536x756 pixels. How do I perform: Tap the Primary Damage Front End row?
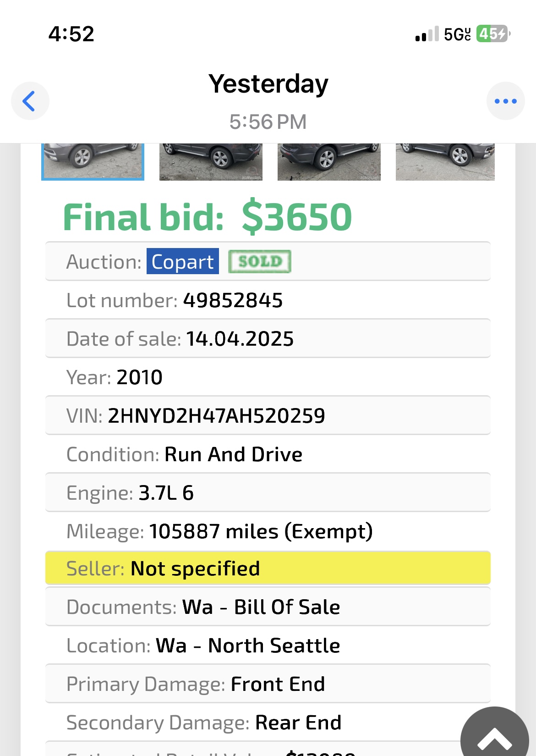(x=268, y=684)
